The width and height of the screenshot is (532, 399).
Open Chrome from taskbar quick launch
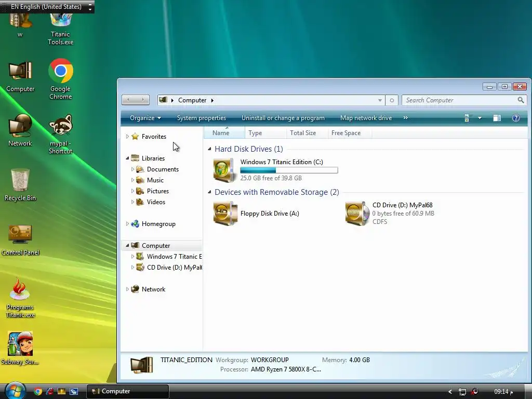coord(38,391)
